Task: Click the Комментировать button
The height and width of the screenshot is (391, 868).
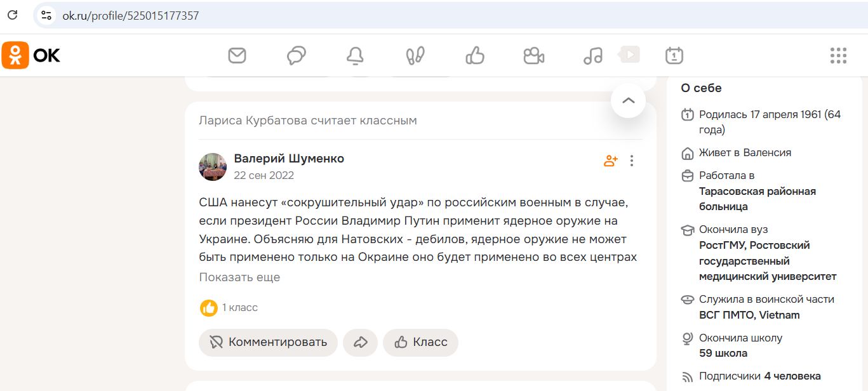Action: [268, 343]
